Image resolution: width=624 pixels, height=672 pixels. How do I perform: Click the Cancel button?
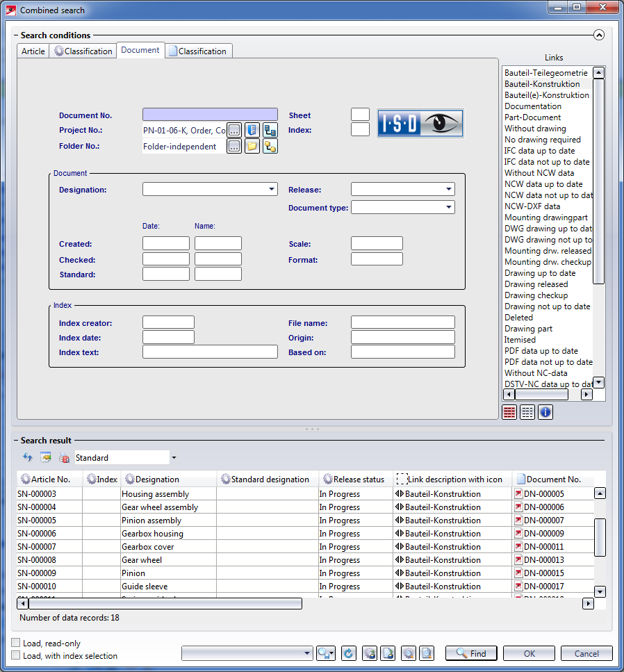coord(587,653)
